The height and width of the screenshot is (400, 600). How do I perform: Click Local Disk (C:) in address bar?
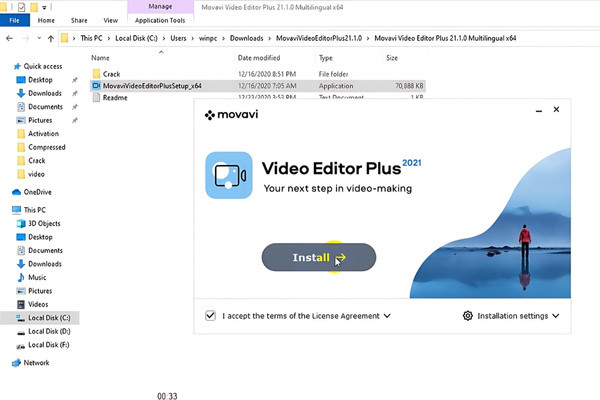[x=136, y=38]
